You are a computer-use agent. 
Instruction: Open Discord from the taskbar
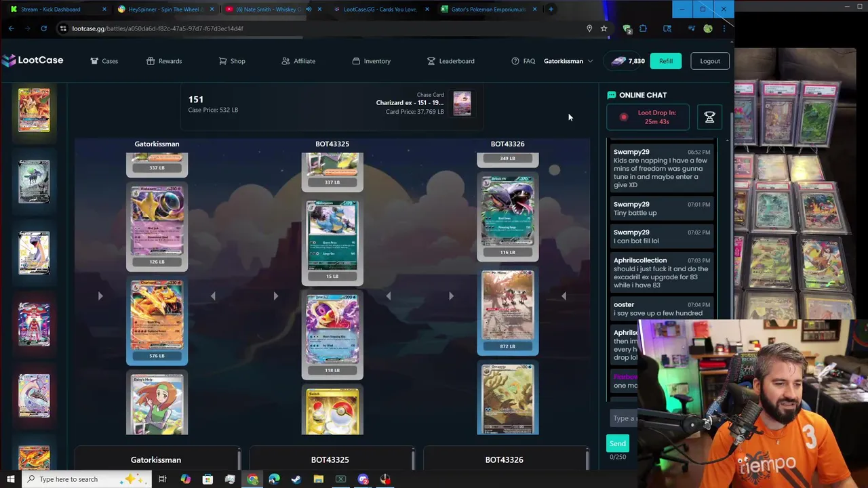tap(363, 479)
